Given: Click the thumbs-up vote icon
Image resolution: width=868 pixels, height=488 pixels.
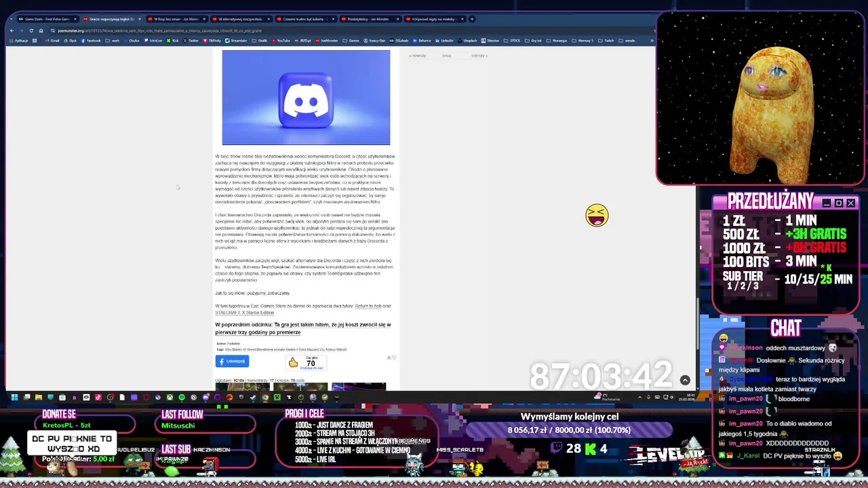Looking at the screenshot, I should pyautogui.click(x=293, y=363).
